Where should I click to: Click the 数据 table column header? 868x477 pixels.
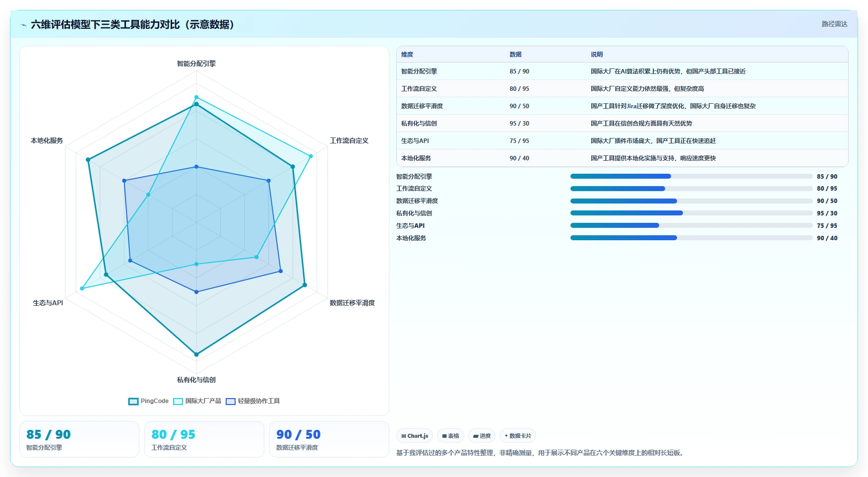point(515,55)
